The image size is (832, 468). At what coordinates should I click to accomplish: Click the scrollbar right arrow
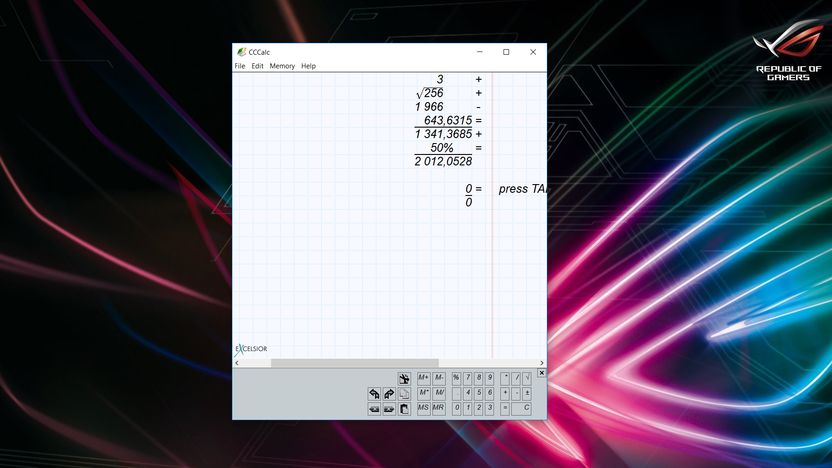542,363
